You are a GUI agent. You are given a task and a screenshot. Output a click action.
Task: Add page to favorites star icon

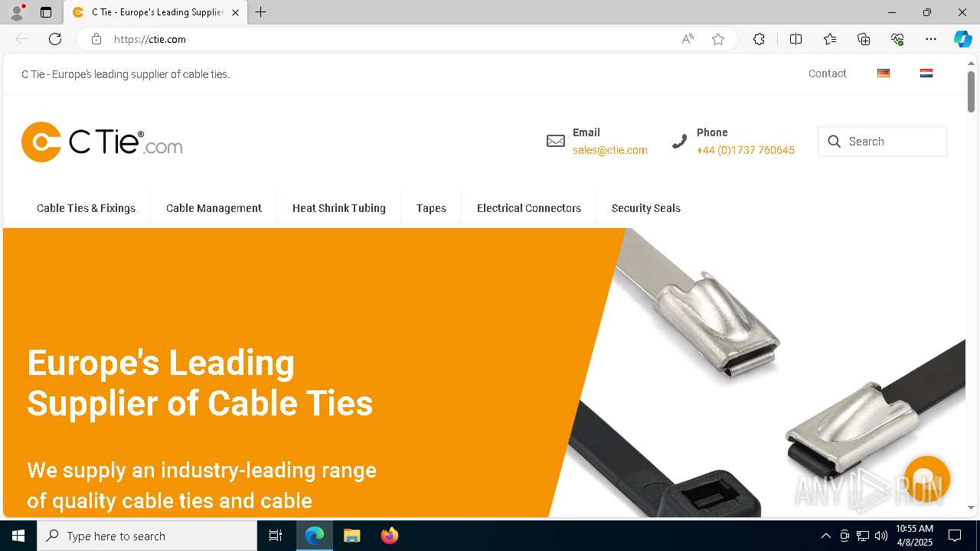[717, 39]
